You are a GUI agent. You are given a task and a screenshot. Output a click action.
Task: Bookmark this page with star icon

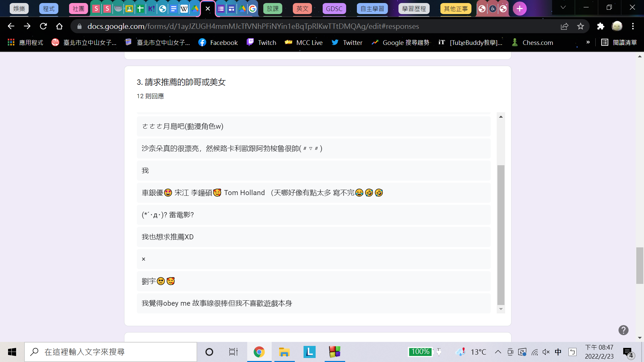581,26
